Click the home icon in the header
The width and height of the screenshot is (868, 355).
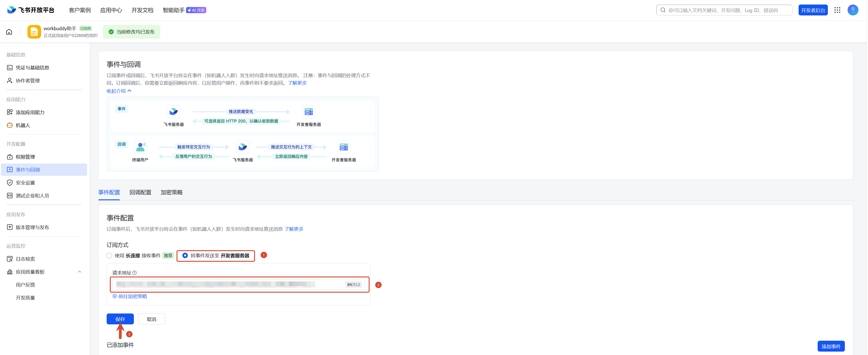[x=9, y=32]
